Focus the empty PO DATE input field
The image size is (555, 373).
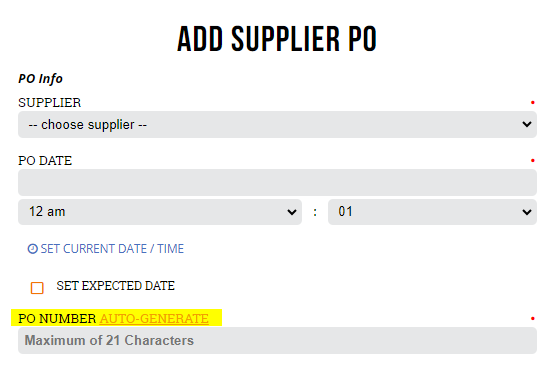[x=277, y=182]
